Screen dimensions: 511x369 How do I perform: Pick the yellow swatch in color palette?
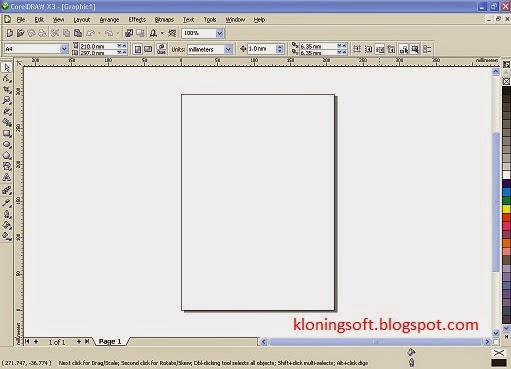point(506,209)
